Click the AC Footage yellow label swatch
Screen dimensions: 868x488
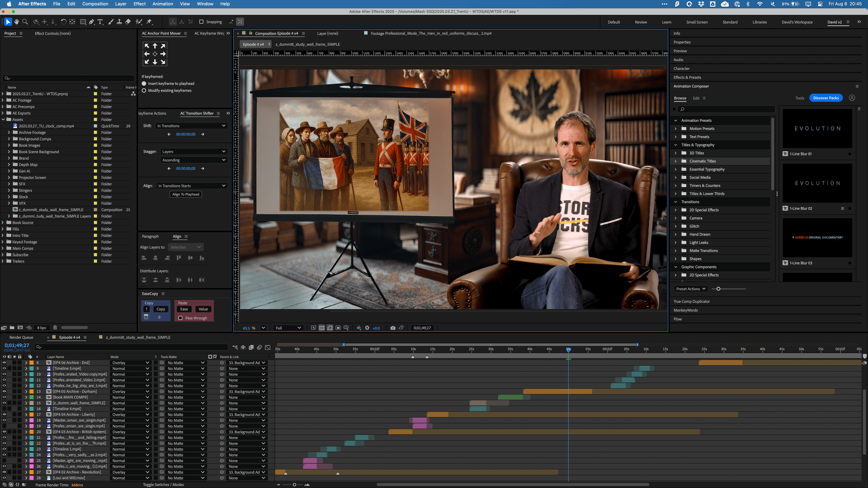click(x=95, y=100)
